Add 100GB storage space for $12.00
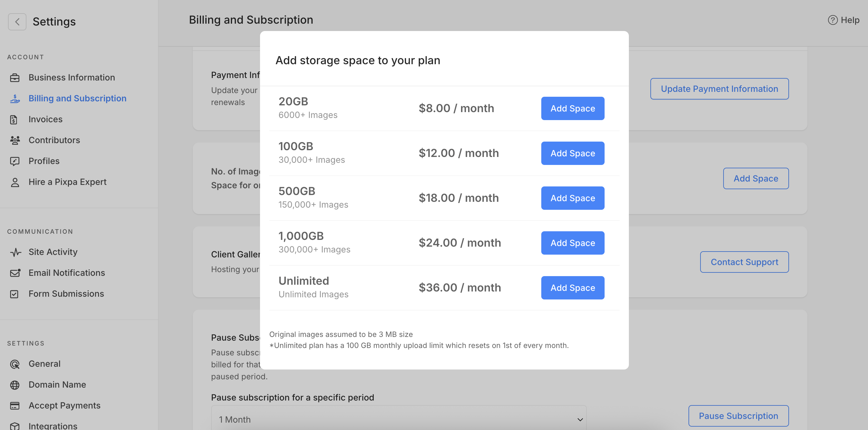Image resolution: width=868 pixels, height=430 pixels. click(572, 153)
